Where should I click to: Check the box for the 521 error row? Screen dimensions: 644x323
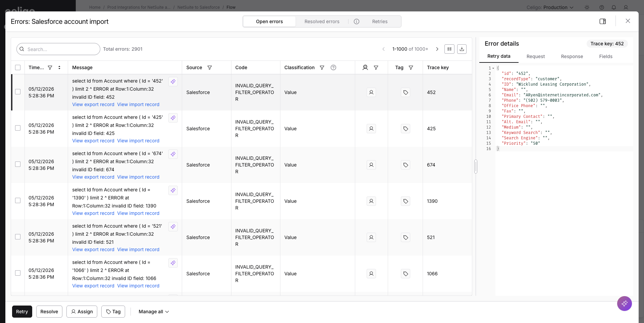point(18,237)
